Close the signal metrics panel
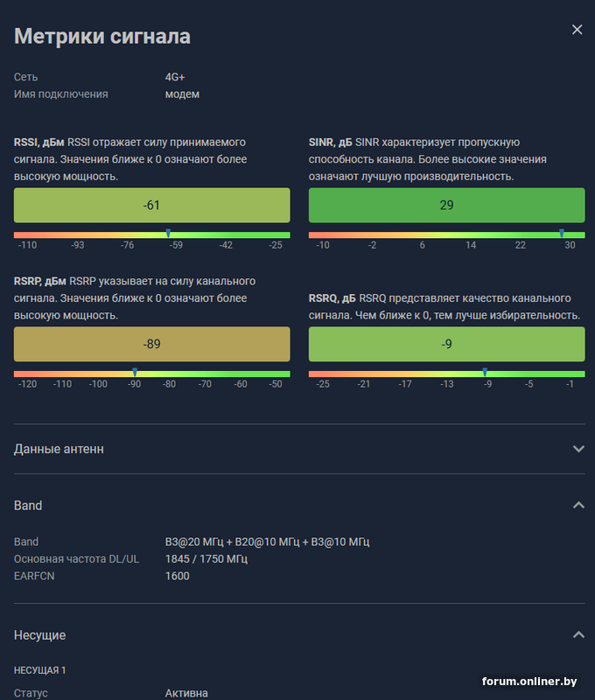The image size is (595, 700). (x=577, y=30)
